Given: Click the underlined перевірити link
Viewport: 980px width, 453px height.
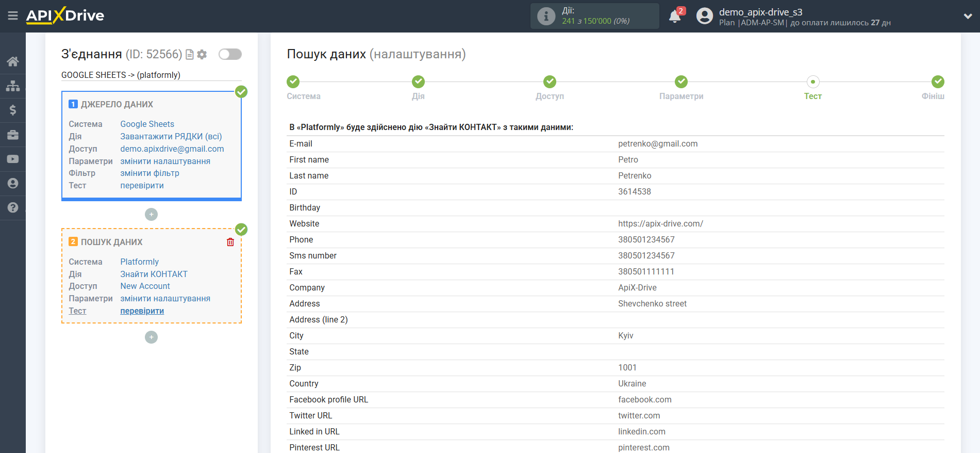Looking at the screenshot, I should tap(142, 311).
